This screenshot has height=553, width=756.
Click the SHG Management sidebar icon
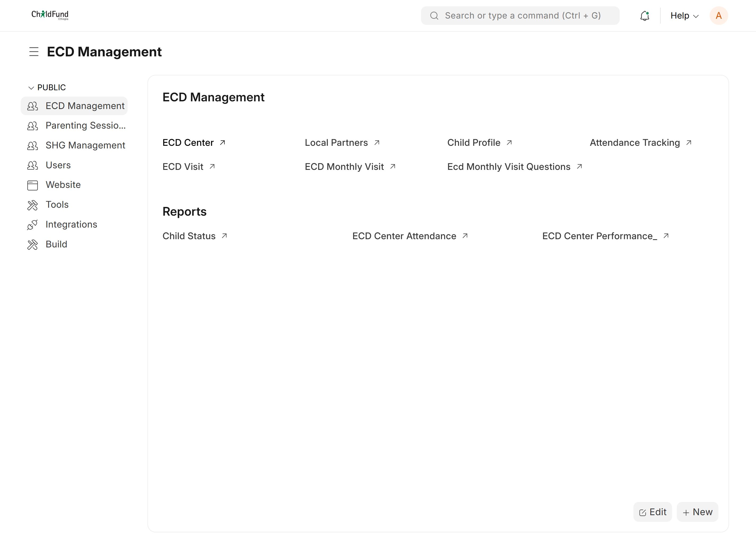(x=33, y=146)
